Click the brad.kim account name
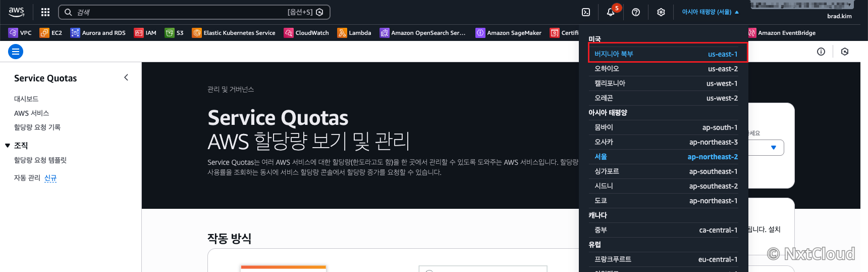The width and height of the screenshot is (868, 272). (x=839, y=16)
